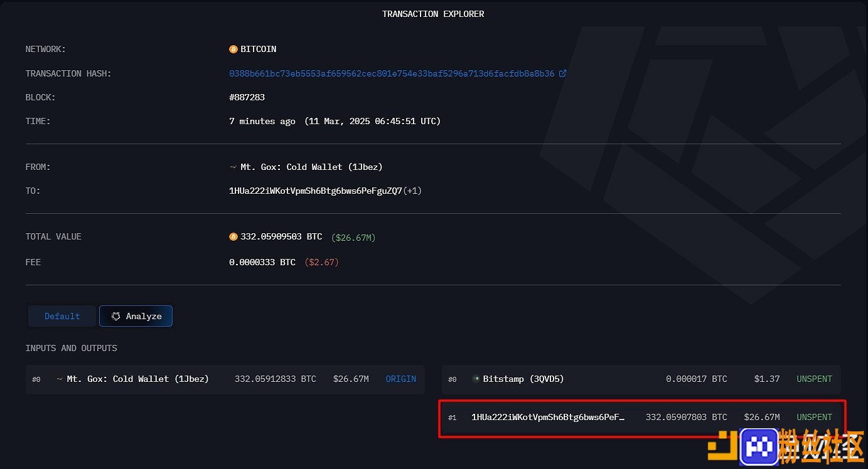Click the INPUTS AND OUTPUTS section label
Viewport: 868px width, 469px height.
tap(71, 348)
